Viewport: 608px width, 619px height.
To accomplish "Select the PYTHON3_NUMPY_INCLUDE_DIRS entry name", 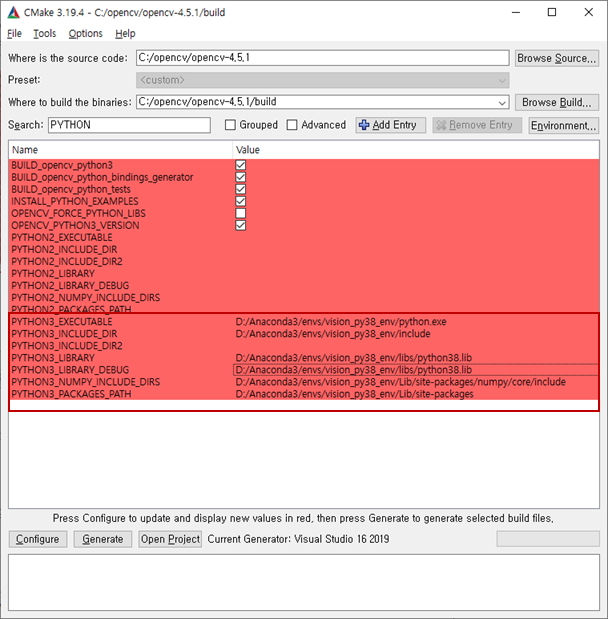I will click(x=86, y=382).
